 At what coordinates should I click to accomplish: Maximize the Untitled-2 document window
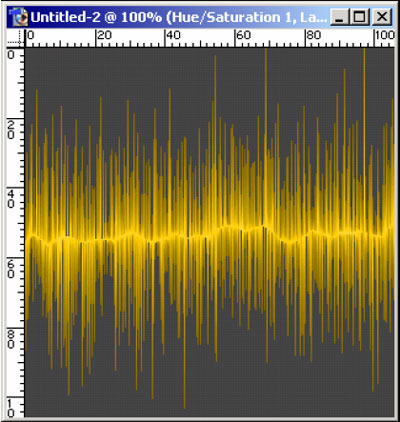[359, 17]
